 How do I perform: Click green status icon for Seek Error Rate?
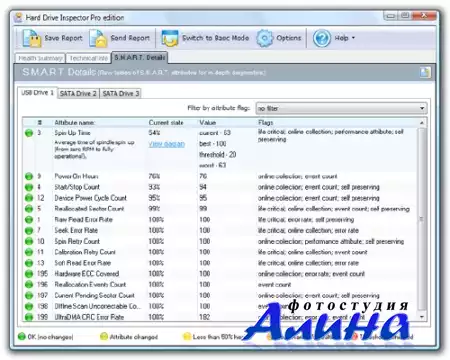click(29, 230)
